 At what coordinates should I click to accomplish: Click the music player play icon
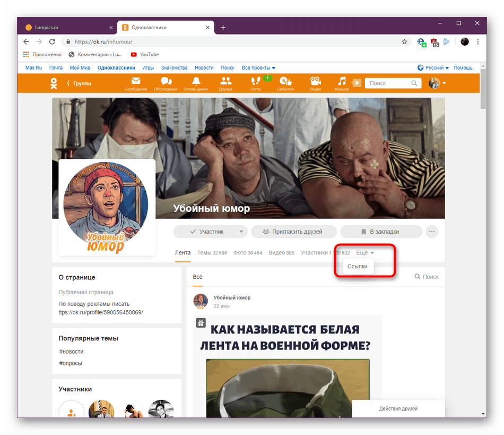coord(357,83)
